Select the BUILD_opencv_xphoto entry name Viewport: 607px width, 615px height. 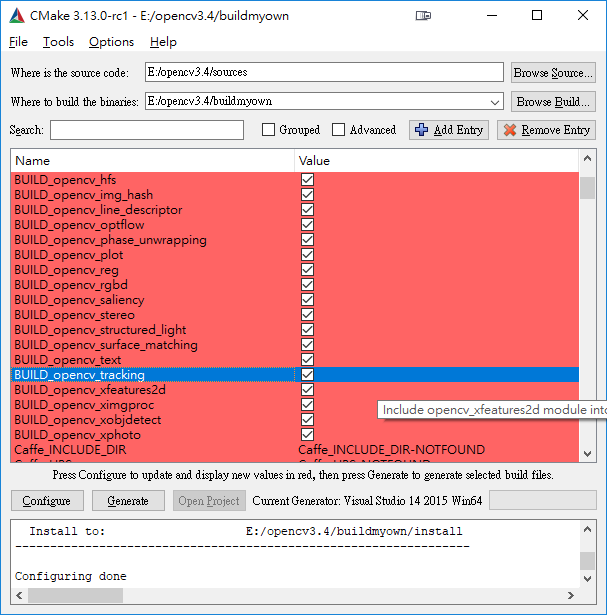tap(78, 435)
